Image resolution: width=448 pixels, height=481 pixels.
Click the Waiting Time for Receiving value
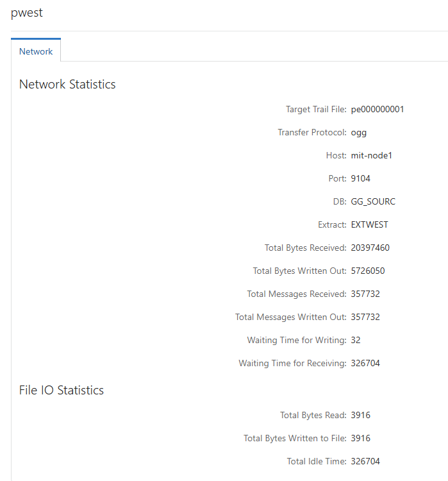[x=365, y=363]
